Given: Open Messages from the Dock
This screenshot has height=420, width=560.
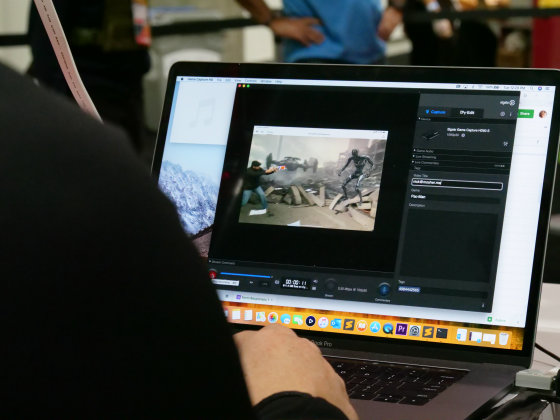Looking at the screenshot, I should [x=285, y=319].
